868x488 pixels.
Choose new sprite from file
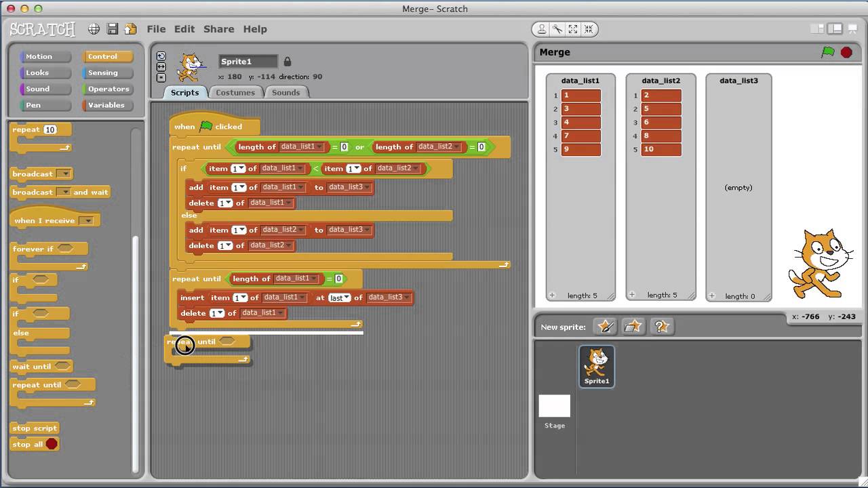[x=633, y=327]
